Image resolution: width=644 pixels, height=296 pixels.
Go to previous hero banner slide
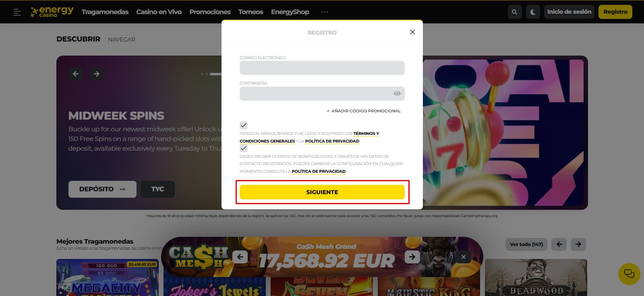(76, 74)
